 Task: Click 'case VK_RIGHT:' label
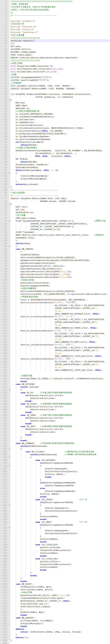pyautogui.click(x=29, y=404)
